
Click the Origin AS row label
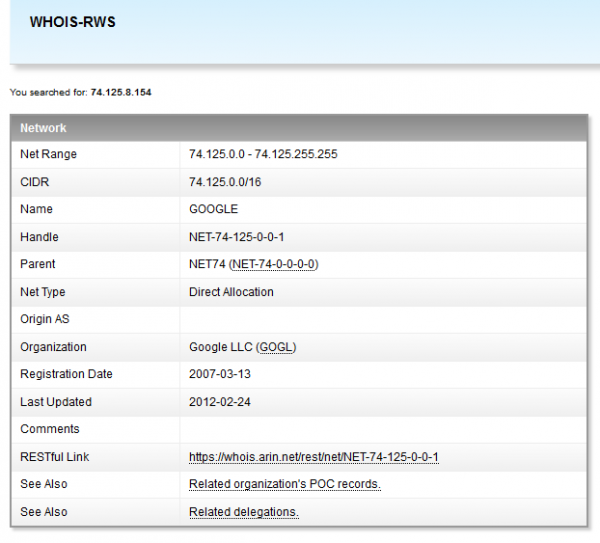click(x=45, y=320)
